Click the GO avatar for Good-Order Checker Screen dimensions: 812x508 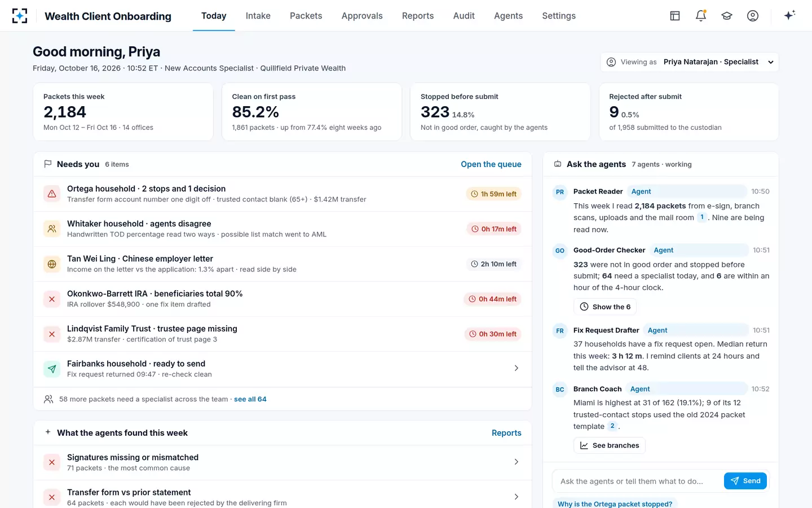(560, 251)
